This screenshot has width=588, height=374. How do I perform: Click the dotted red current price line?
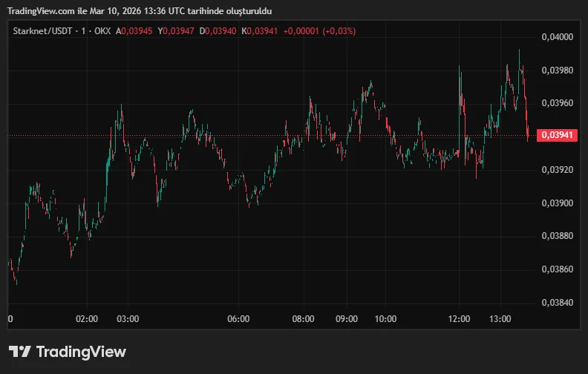pyautogui.click(x=223, y=135)
